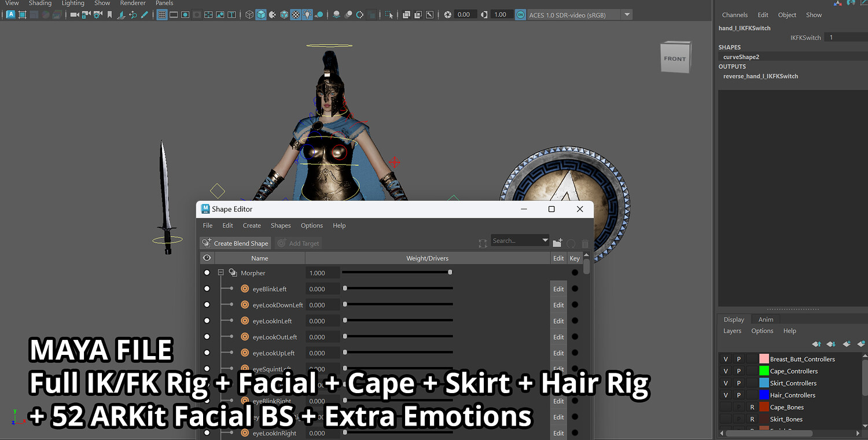
Task: Toggle textured display checker icon
Action: coord(296,14)
